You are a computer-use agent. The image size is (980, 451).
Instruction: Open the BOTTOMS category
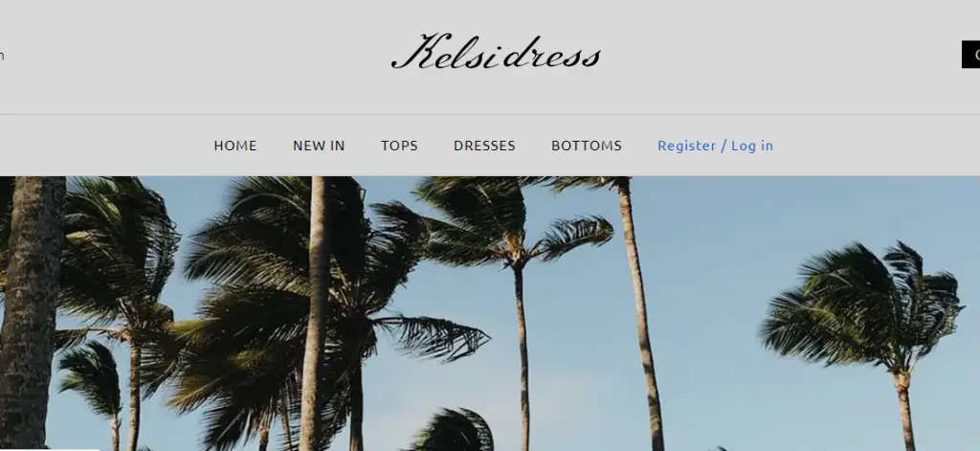pos(587,146)
